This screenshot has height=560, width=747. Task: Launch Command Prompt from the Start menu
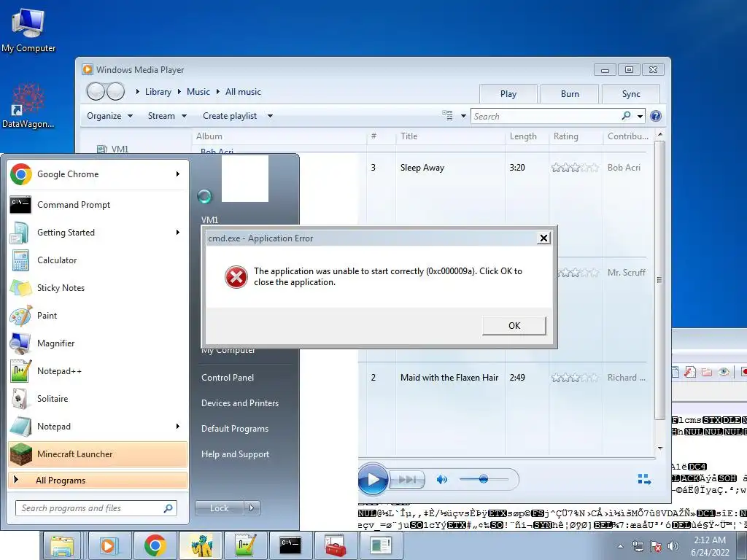pos(97,205)
